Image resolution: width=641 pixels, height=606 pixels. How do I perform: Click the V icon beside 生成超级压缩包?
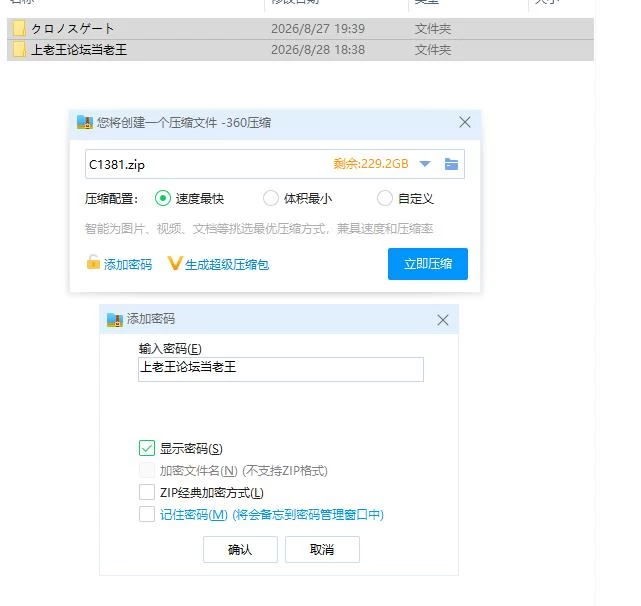(175, 263)
